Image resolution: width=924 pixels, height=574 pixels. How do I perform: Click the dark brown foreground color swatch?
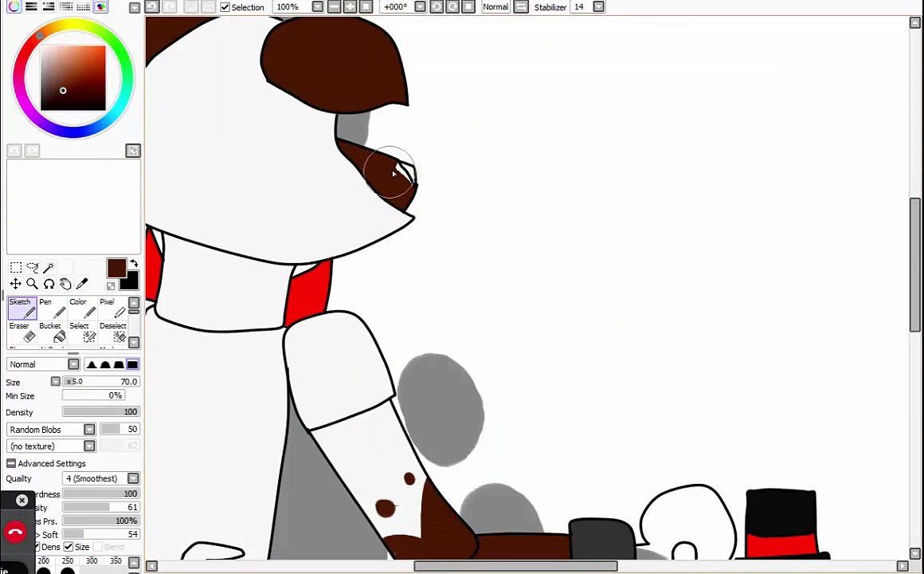click(x=116, y=269)
